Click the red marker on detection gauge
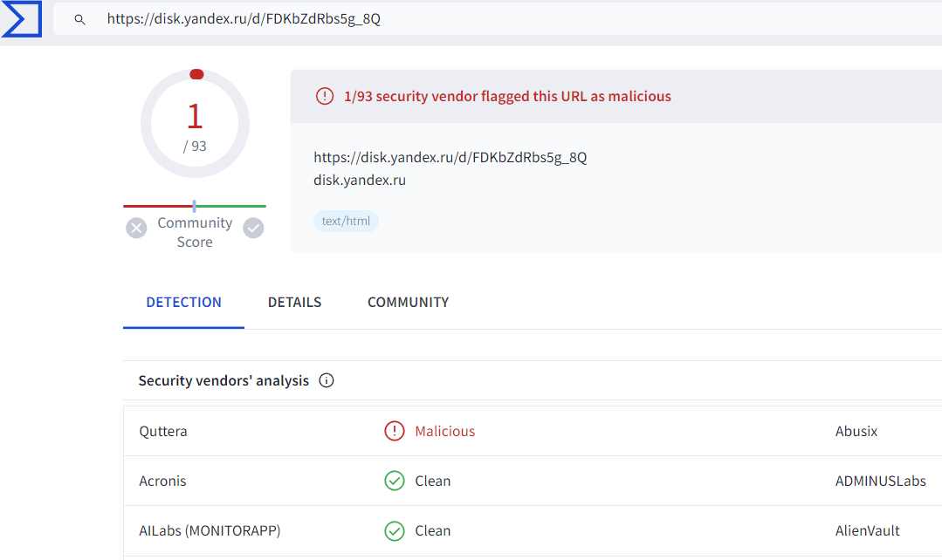 [196, 74]
